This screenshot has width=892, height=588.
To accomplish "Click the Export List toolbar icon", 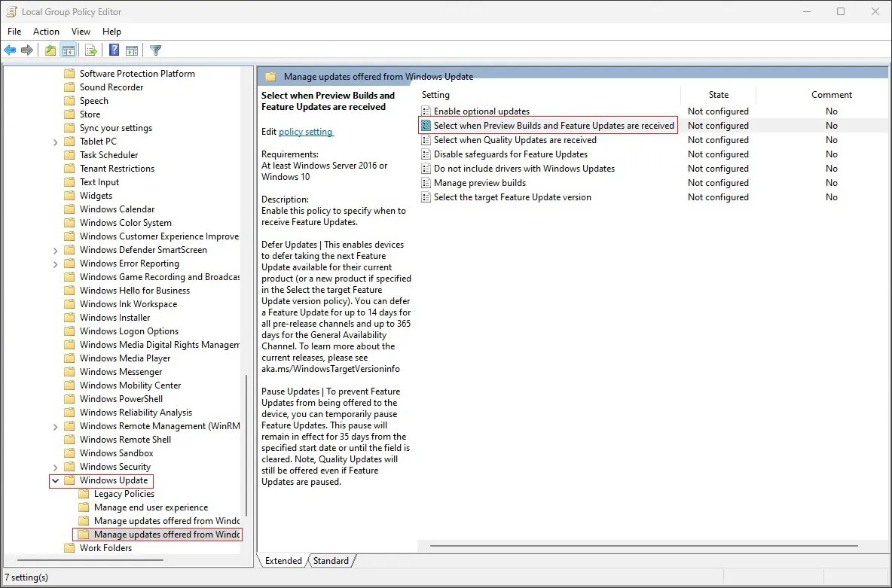I will [x=91, y=50].
